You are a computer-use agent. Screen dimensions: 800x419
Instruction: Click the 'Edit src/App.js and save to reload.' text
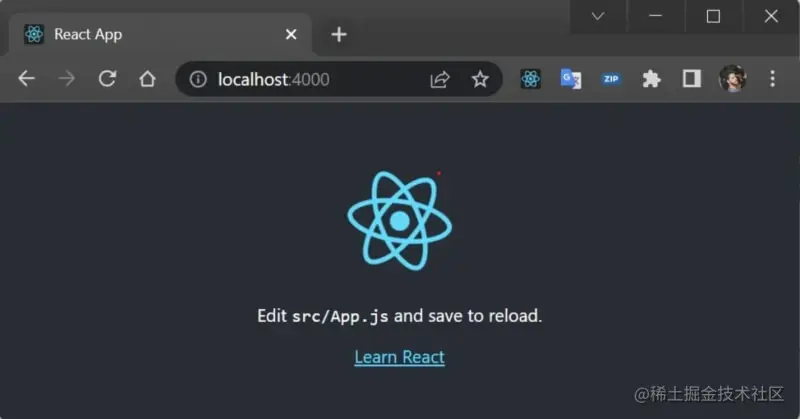pos(399,316)
